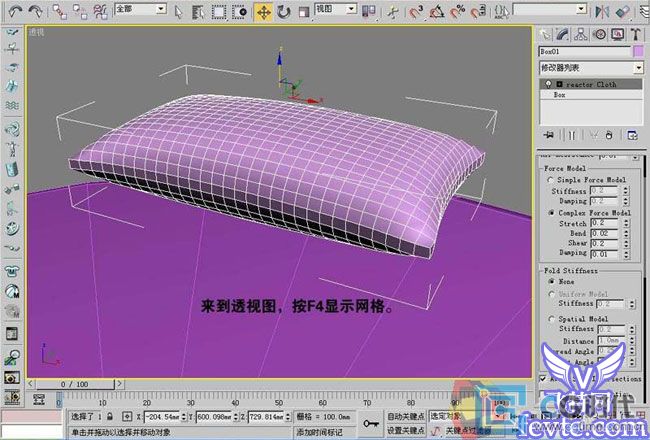Click the Bend value field
This screenshot has width=650, height=440.
pyautogui.click(x=604, y=233)
